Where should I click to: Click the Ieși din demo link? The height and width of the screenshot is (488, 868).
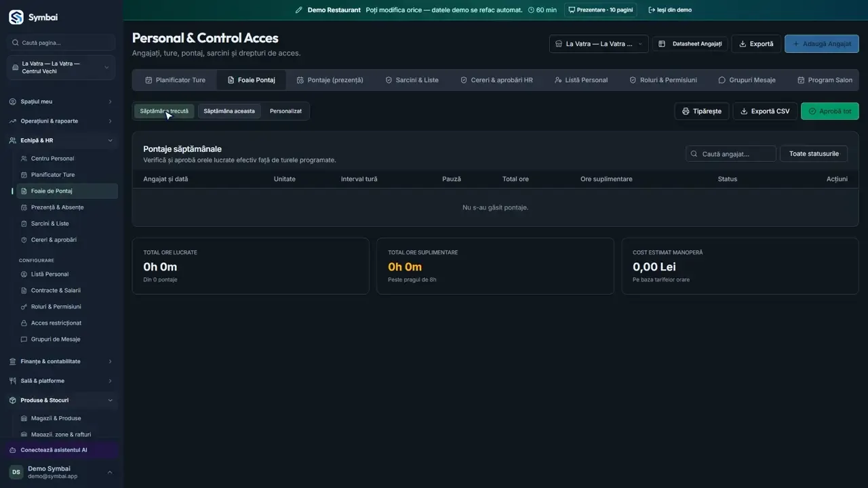click(670, 10)
